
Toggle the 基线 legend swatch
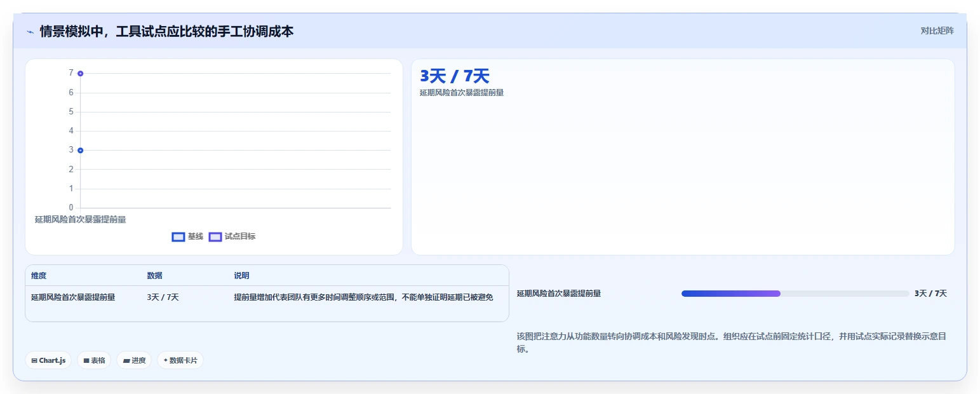178,237
